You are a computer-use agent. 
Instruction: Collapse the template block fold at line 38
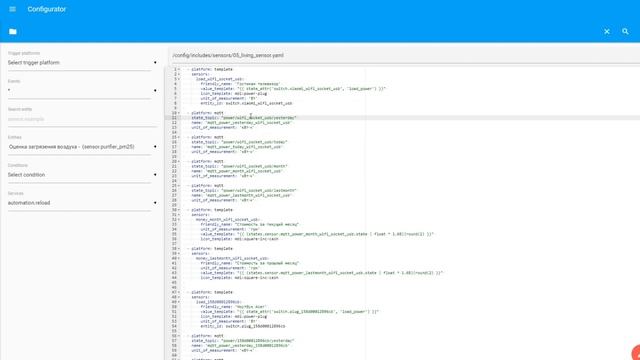click(179, 249)
